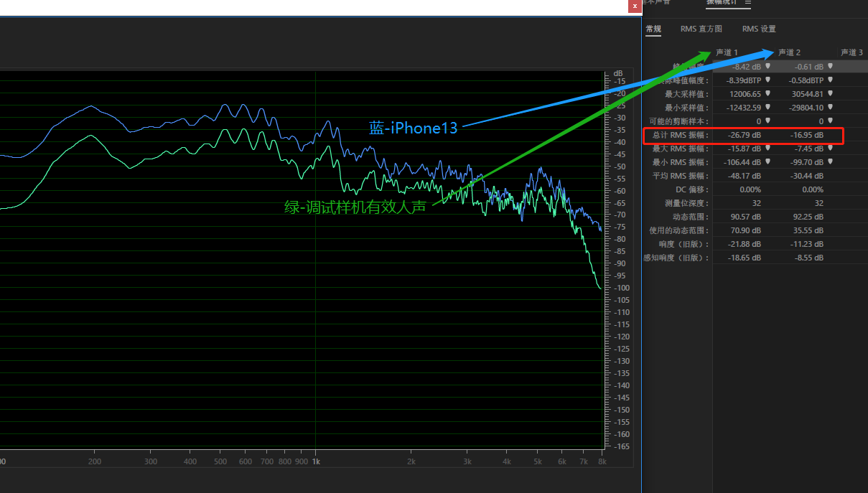The width and height of the screenshot is (868, 493).
Task: Click perceived loudness value -18.65 dB
Action: 745,258
